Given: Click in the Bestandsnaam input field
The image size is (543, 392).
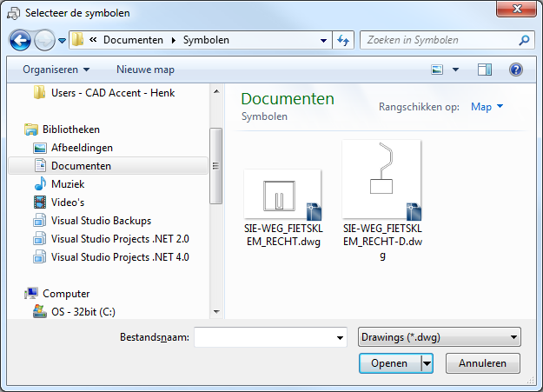Looking at the screenshot, I should (263, 337).
